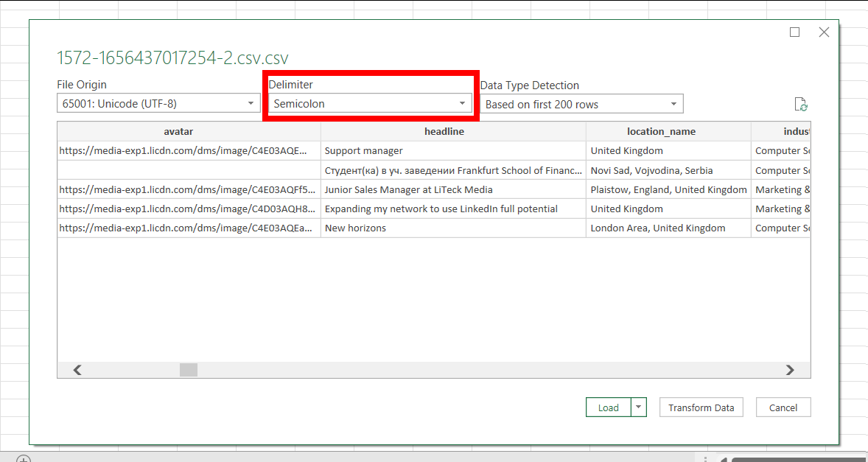
Task: Click the United Kingdom cell in Support manager row
Action: click(x=669, y=151)
